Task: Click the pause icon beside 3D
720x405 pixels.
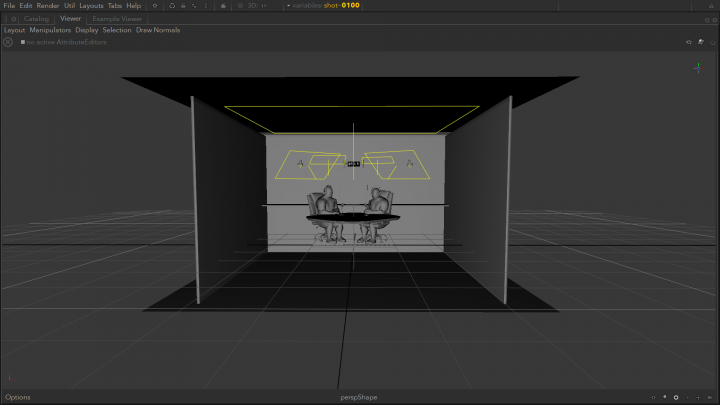Action: [264, 6]
